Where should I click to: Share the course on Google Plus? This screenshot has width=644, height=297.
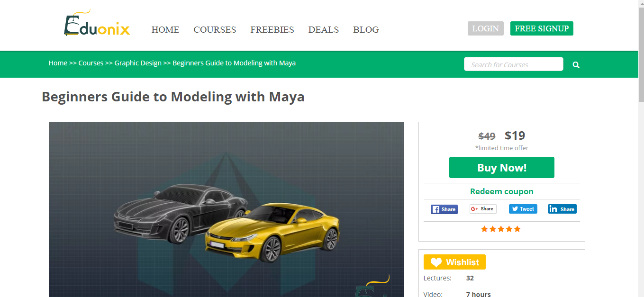(483, 209)
